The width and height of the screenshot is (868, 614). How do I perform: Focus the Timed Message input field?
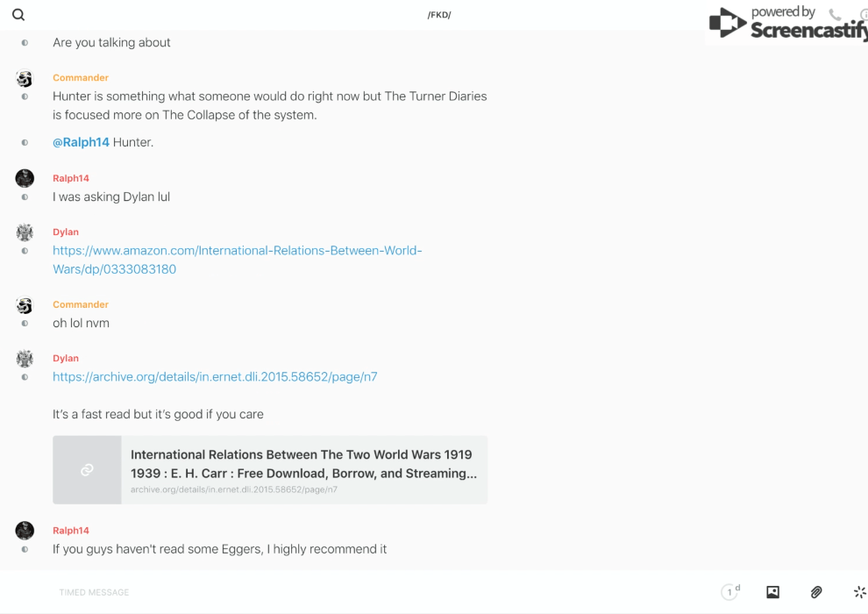[351, 592]
